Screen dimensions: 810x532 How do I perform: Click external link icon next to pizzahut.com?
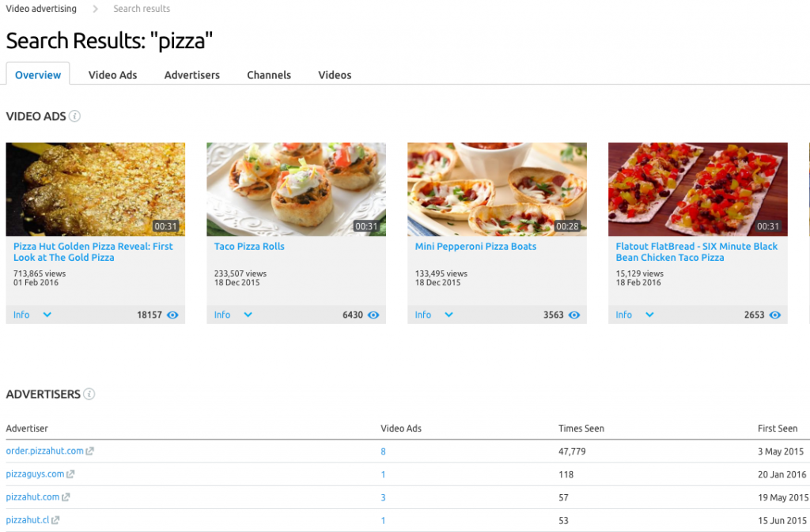[66, 497]
